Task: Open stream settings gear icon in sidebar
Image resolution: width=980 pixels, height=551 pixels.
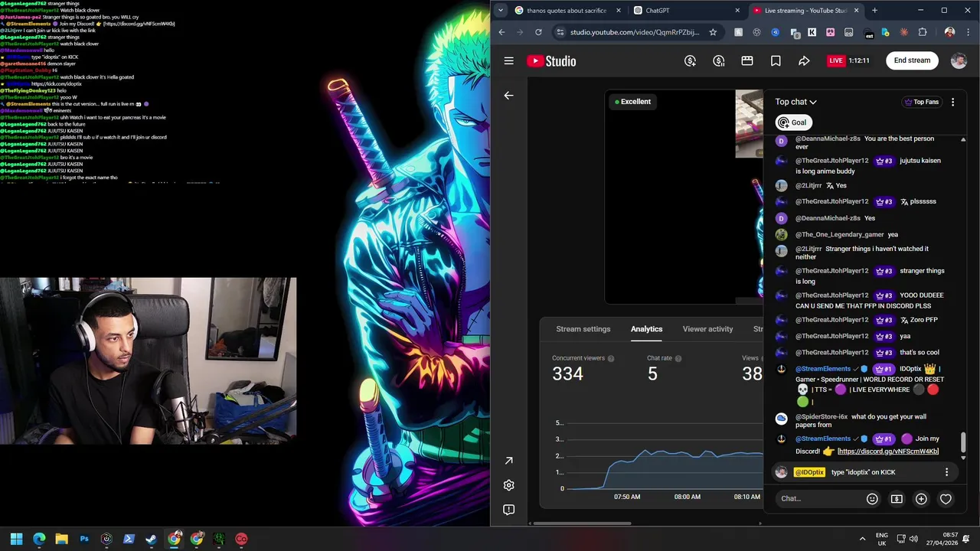Action: coord(508,485)
